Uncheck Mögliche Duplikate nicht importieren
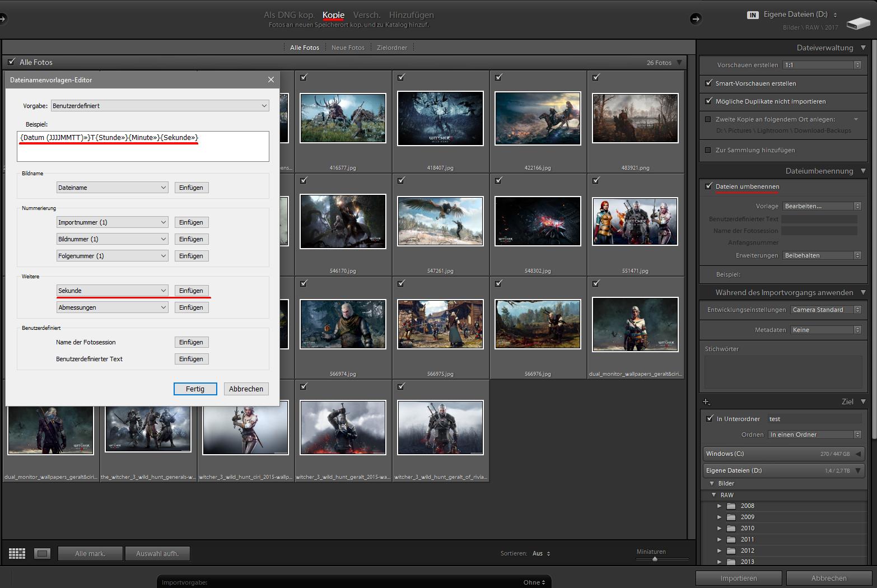This screenshot has height=588, width=877. pos(708,101)
